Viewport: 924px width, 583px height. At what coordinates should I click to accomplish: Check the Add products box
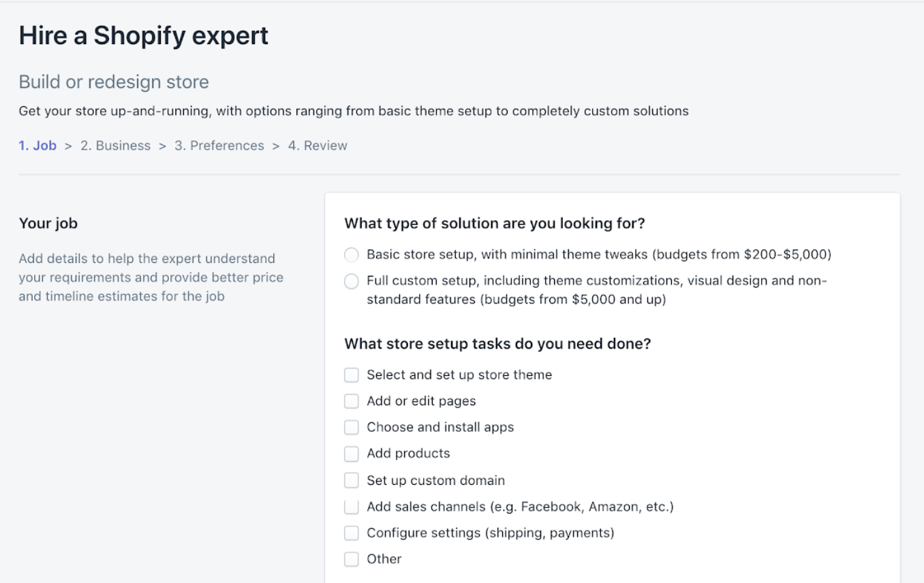tap(351, 454)
